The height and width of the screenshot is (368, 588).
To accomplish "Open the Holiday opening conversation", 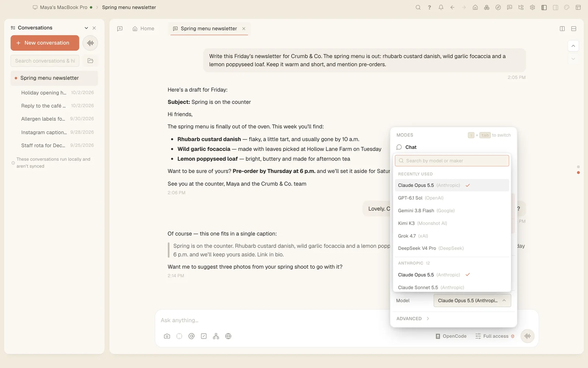I will (x=54, y=93).
